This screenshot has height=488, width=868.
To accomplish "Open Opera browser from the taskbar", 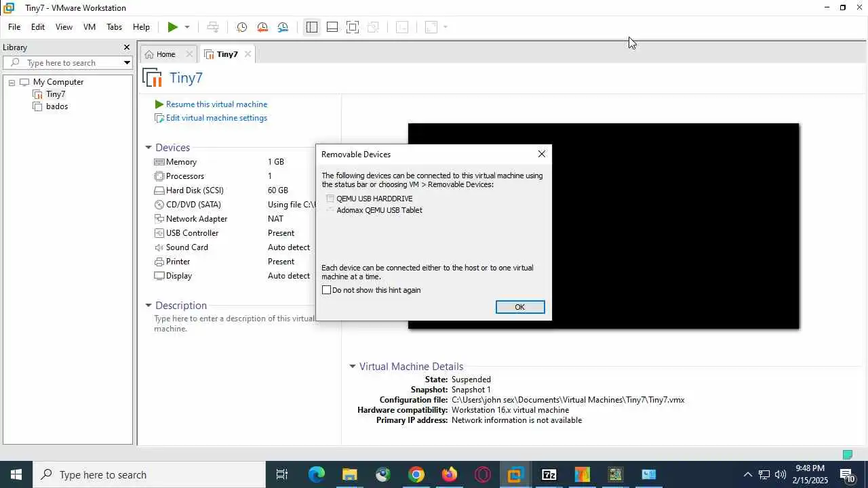I will (483, 474).
